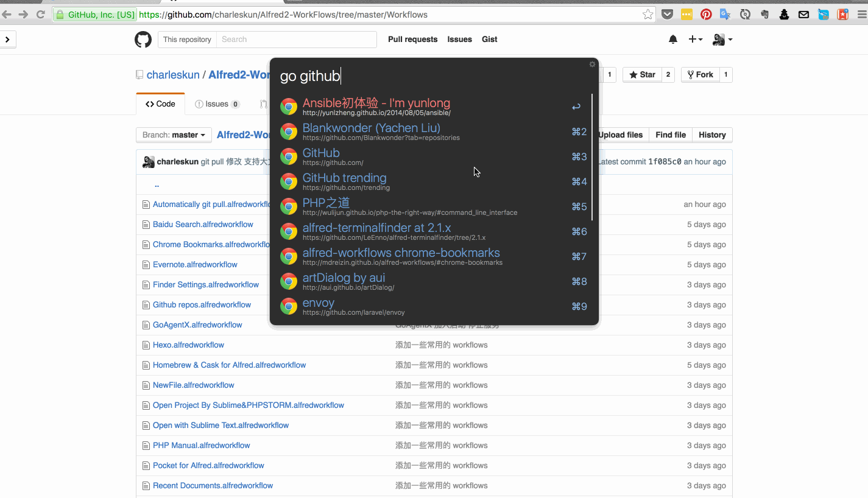Click the GitHub octocat logo
This screenshot has height=498, width=868.
[x=143, y=40]
